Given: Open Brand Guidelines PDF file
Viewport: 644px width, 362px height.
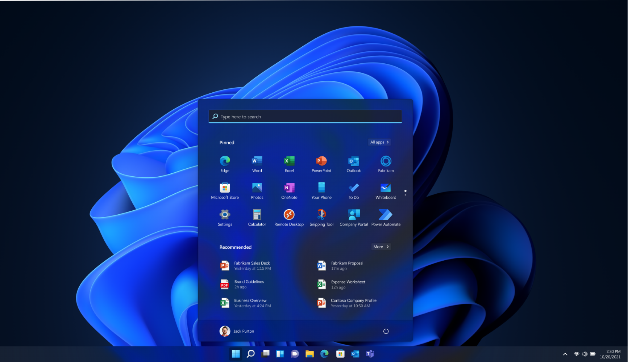Looking at the screenshot, I should [x=242, y=284].
